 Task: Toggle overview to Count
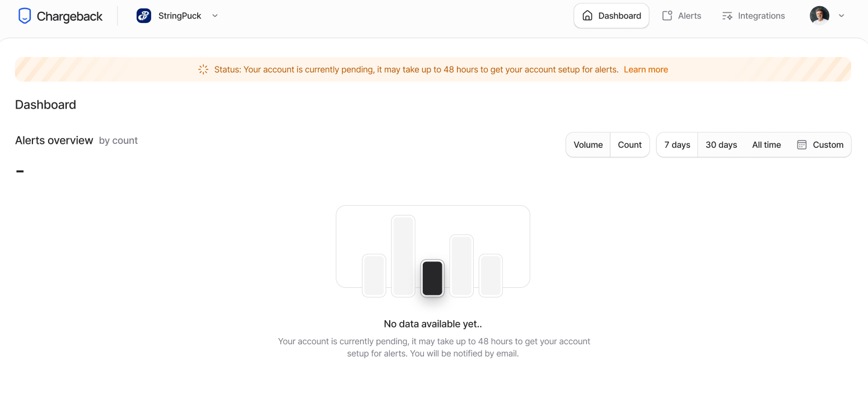pyautogui.click(x=630, y=144)
